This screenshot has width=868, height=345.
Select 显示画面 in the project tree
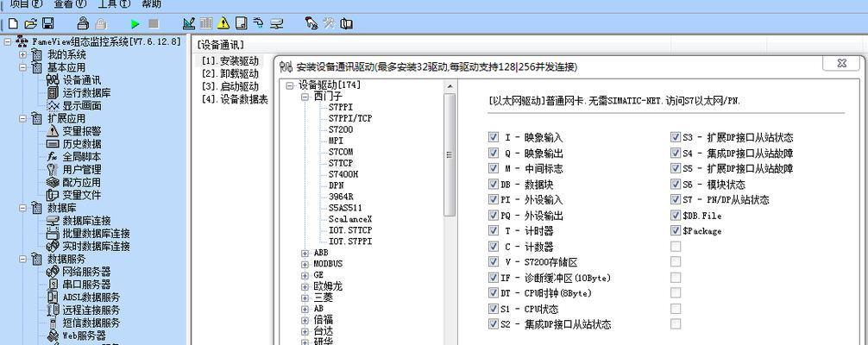tap(81, 106)
